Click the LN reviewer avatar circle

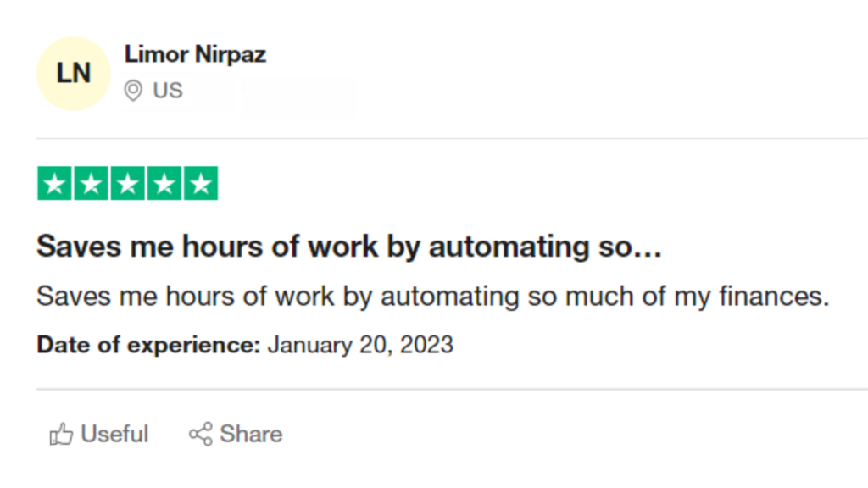click(x=74, y=74)
